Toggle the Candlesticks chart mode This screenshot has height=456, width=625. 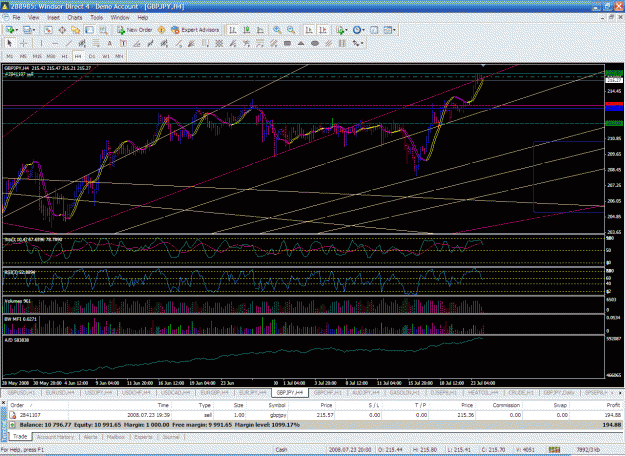pyautogui.click(x=247, y=30)
